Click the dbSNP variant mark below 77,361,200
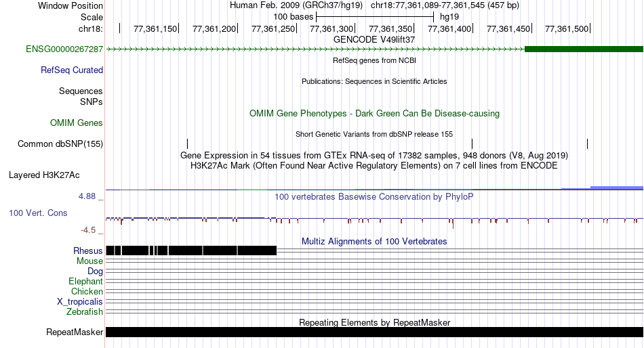Viewport: 644px width, 348px height. coord(187,144)
